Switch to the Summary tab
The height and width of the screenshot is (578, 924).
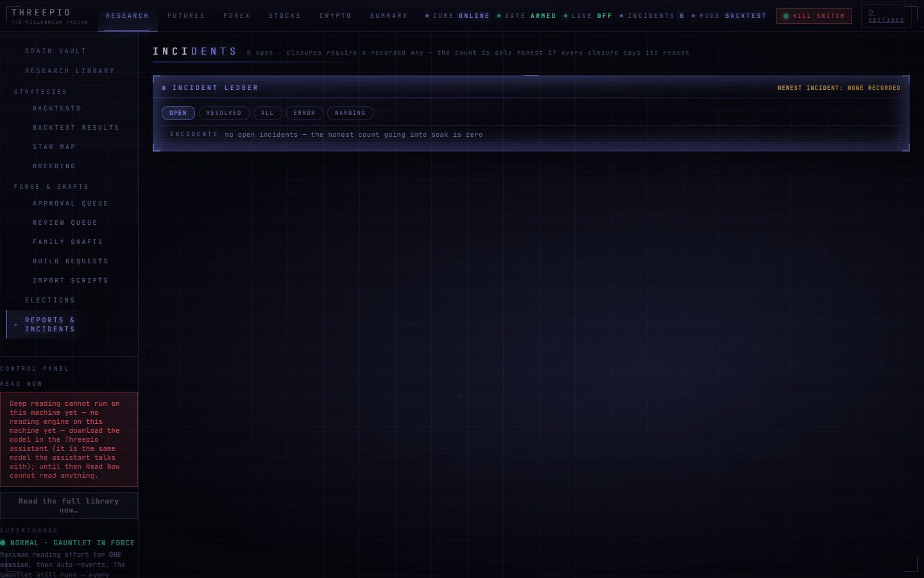389,16
